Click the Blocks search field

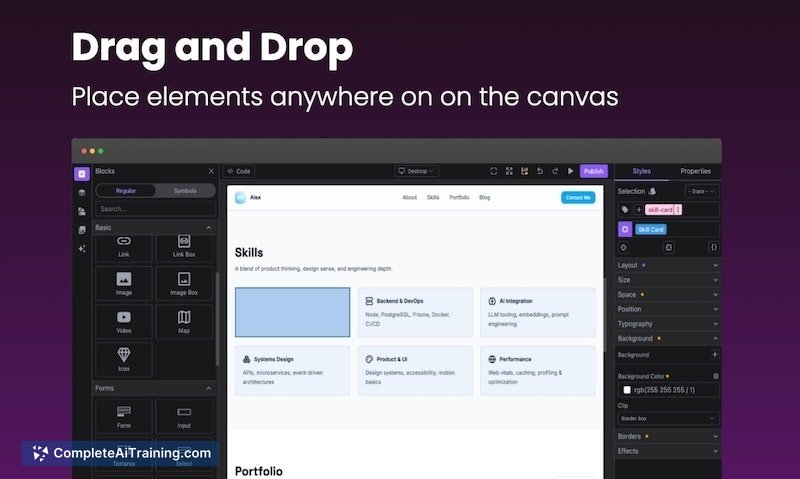click(155, 209)
